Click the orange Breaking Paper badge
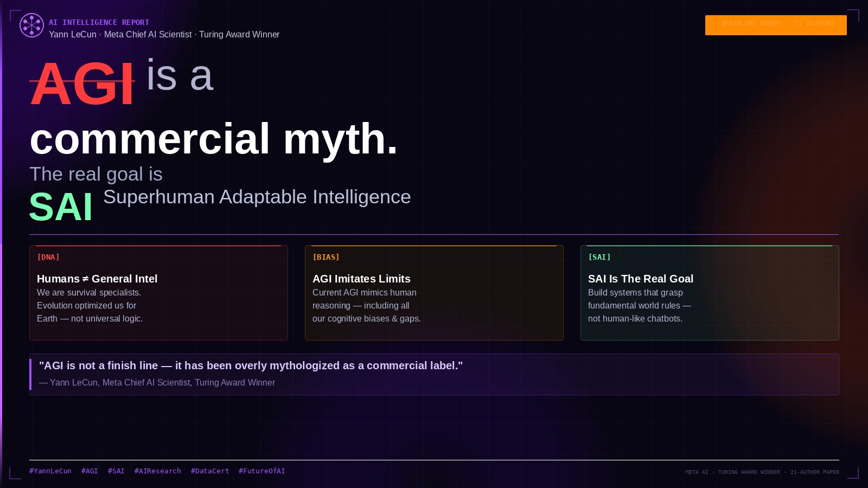 point(776,25)
